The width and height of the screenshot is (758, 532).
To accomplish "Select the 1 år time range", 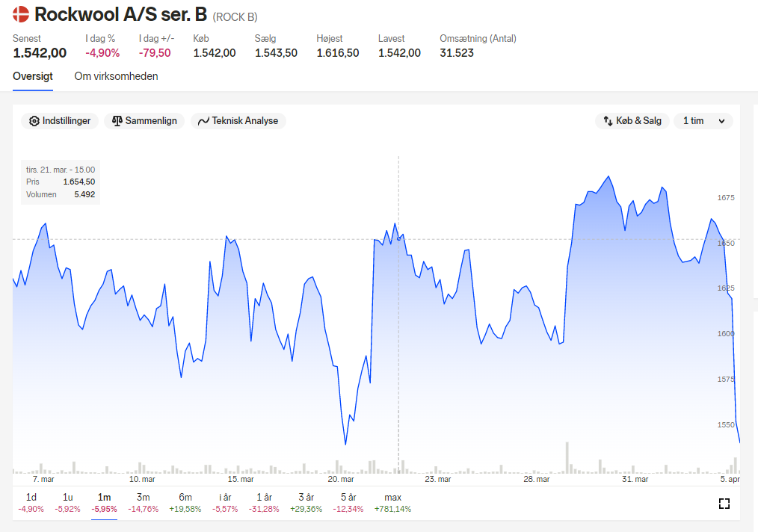I will (x=264, y=503).
